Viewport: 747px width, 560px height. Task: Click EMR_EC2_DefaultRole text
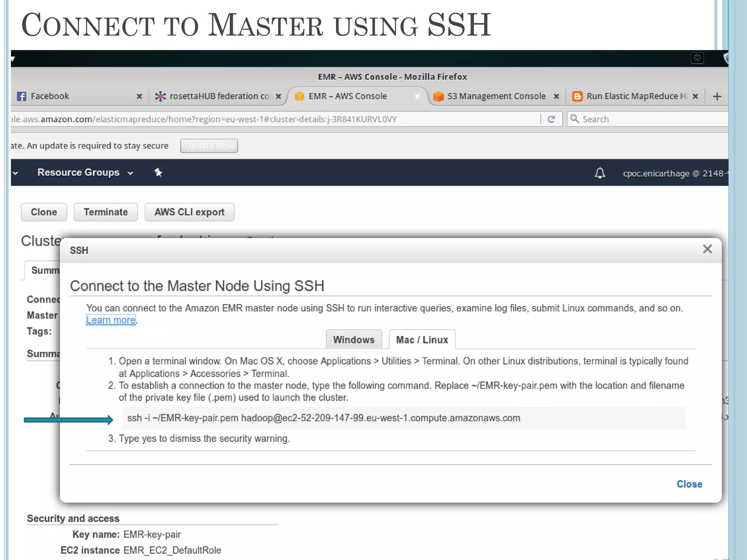[172, 550]
